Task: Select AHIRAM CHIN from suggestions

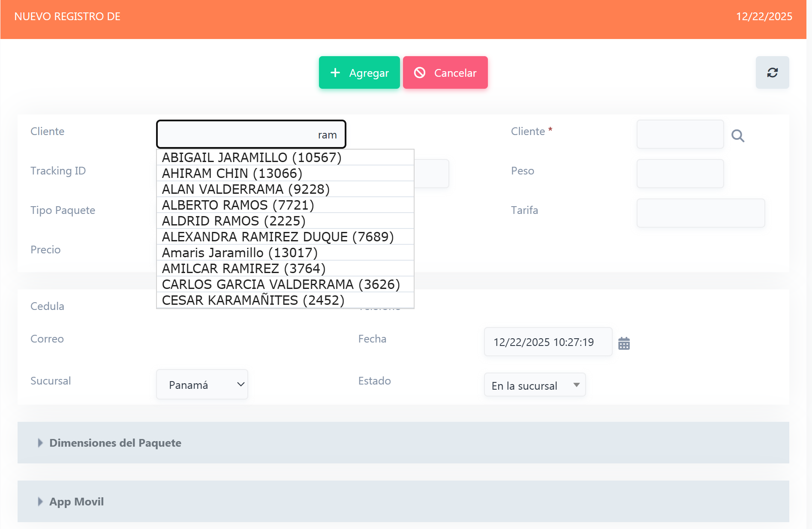Action: (232, 173)
